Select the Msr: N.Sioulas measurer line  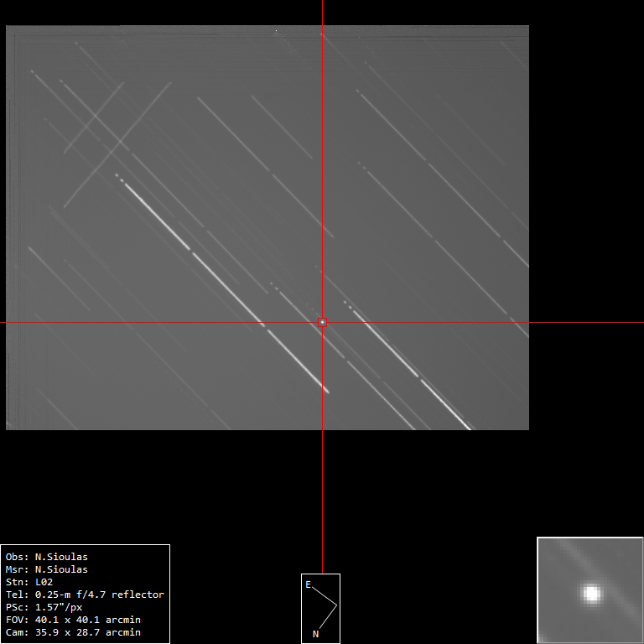(x=47, y=569)
